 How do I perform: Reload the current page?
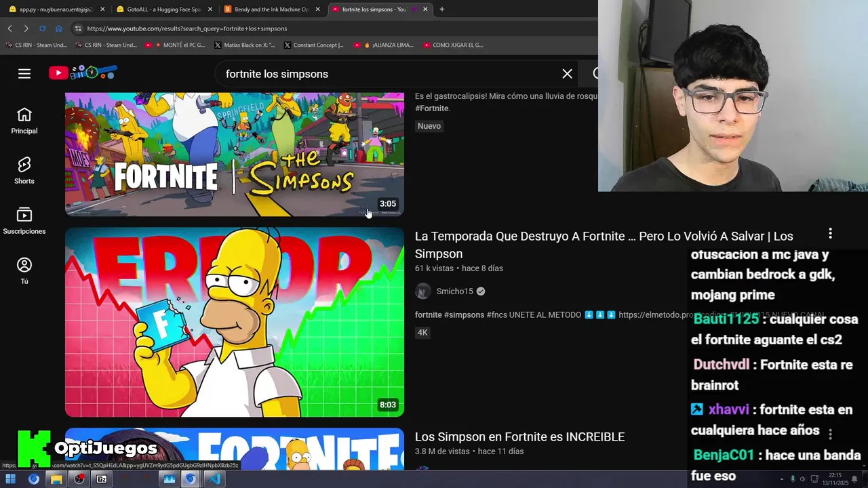42,28
